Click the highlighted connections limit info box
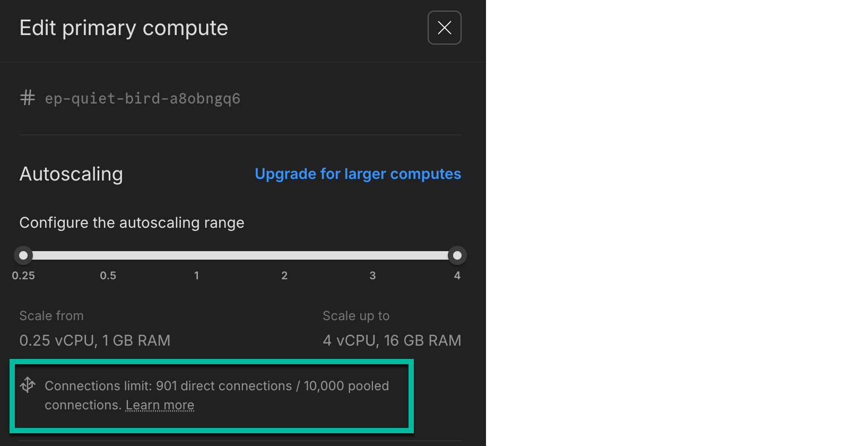The image size is (868, 446). pos(212,396)
